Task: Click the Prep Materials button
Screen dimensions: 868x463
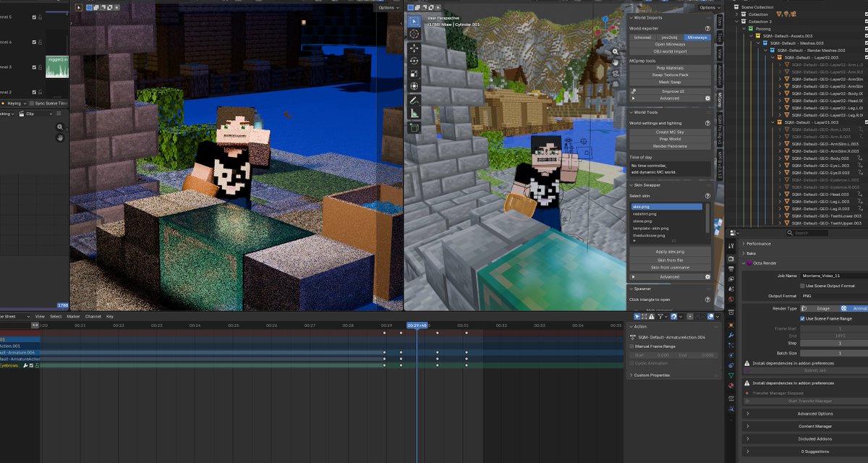Action: click(x=671, y=68)
